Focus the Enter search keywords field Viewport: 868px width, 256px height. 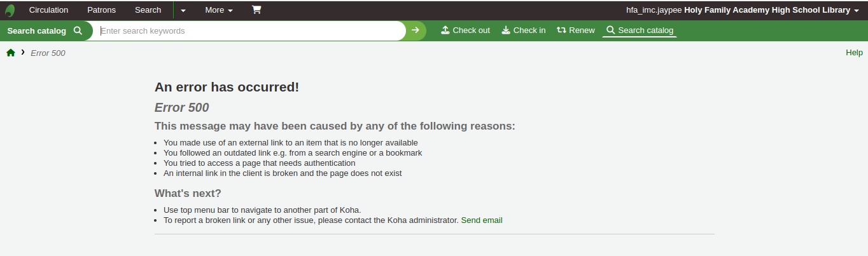[x=251, y=30]
